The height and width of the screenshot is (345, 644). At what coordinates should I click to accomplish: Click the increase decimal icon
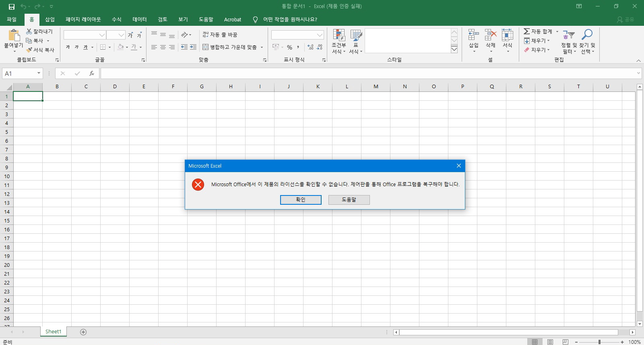coord(310,47)
